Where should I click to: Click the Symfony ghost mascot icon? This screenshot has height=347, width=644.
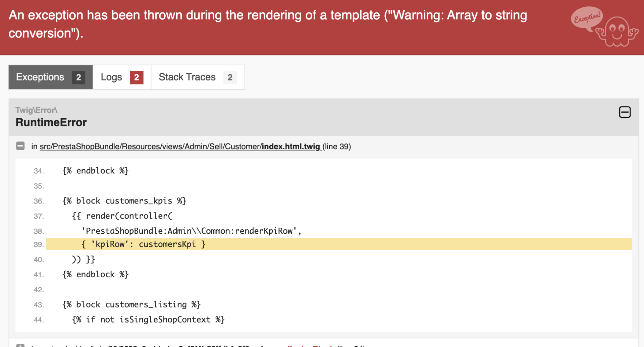pyautogui.click(x=617, y=32)
